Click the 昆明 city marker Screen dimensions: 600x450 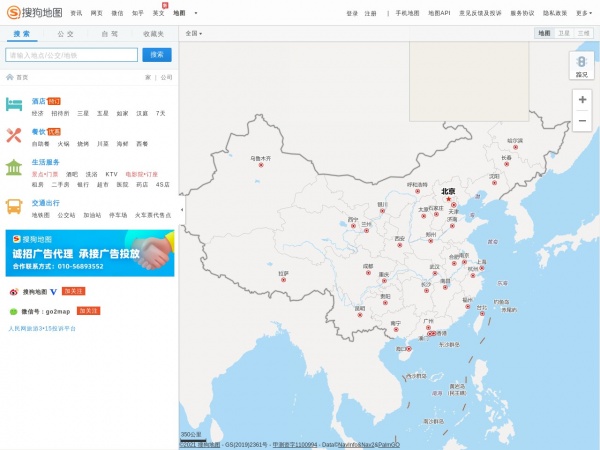pos(360,315)
